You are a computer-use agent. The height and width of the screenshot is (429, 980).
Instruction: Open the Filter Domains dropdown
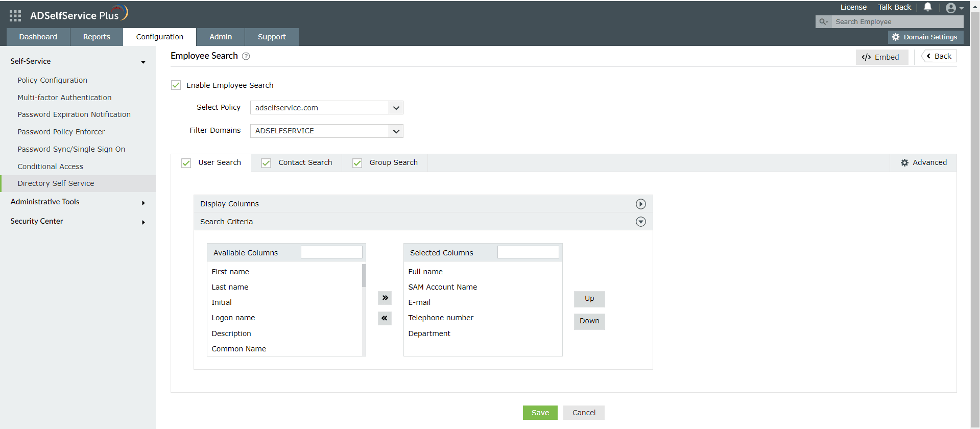[x=396, y=131]
